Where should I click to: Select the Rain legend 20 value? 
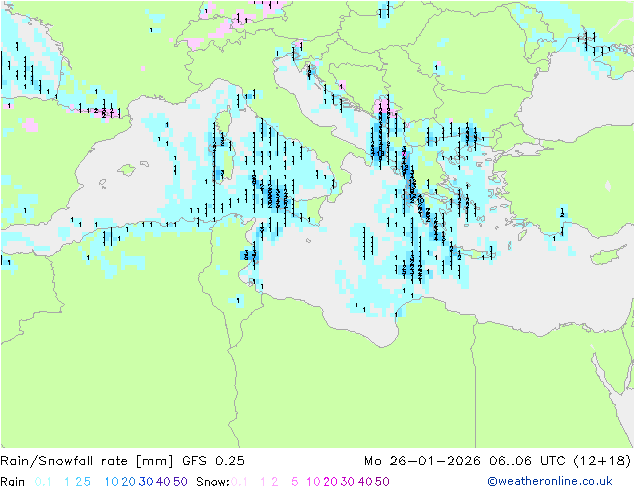tap(128, 482)
